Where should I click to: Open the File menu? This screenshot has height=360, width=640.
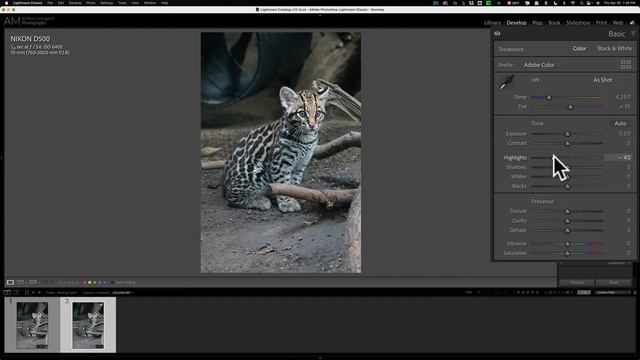click(x=50, y=3)
